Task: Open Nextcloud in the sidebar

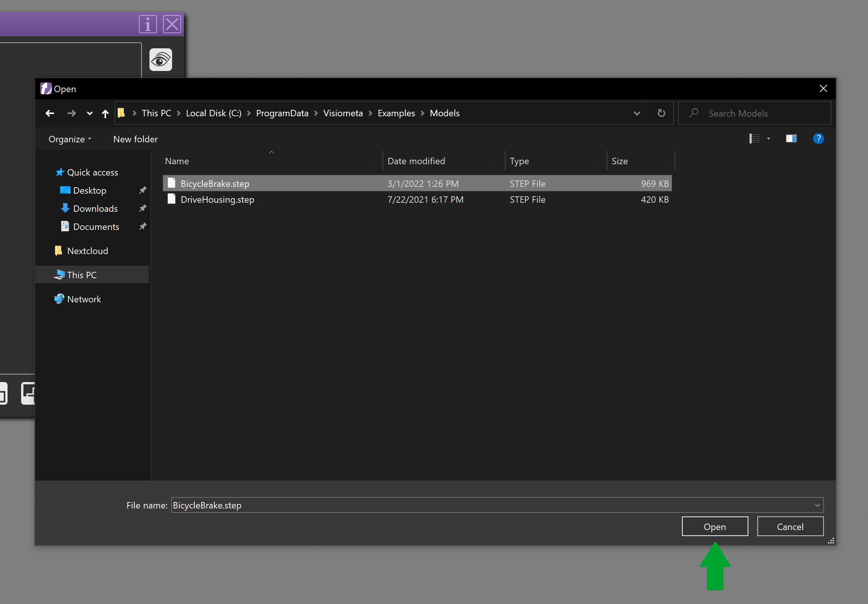Action: (81, 251)
